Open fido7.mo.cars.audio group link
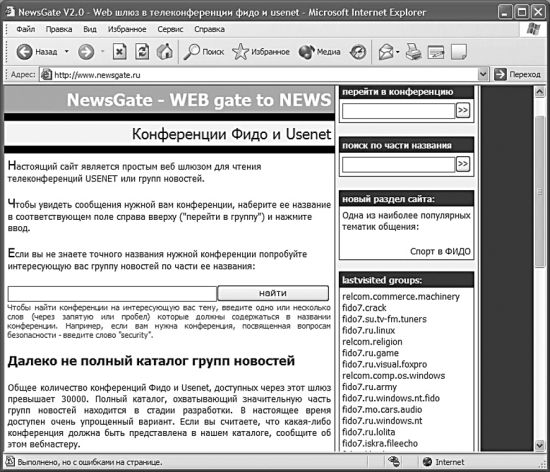This screenshot has width=550, height=472. click(x=382, y=410)
